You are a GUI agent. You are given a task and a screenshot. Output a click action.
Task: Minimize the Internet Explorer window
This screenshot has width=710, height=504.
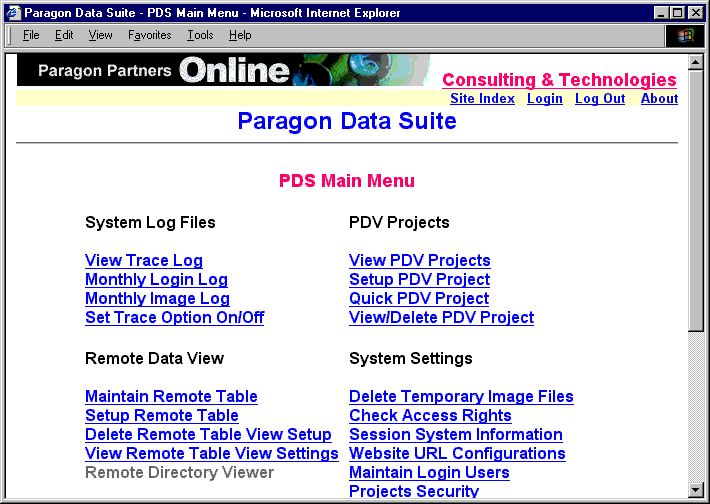point(662,13)
